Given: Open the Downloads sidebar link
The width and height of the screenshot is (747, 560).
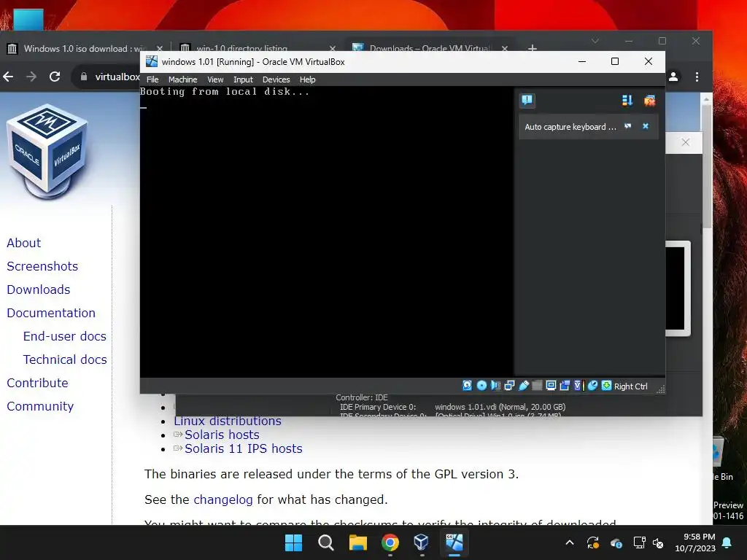Looking at the screenshot, I should pos(39,289).
